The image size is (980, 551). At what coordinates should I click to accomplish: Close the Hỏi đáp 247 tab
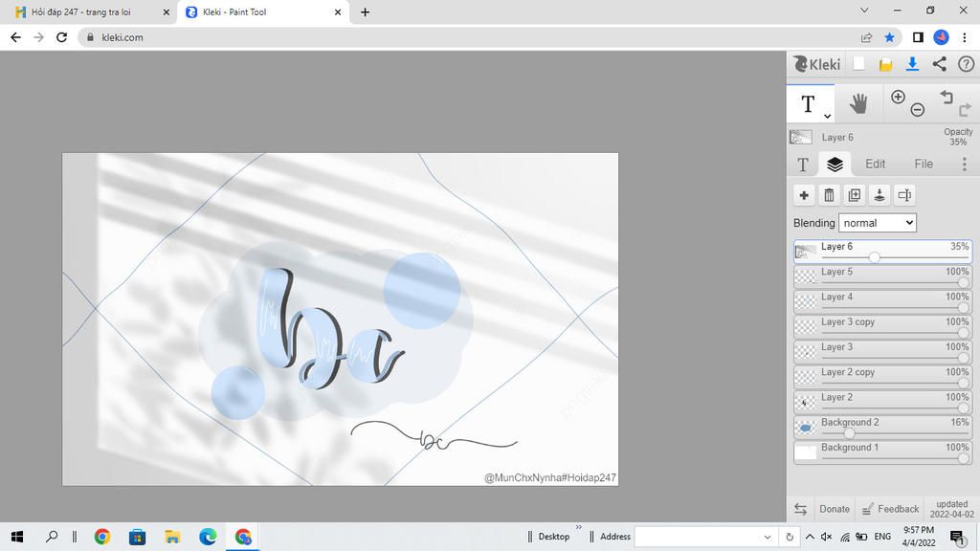(167, 11)
